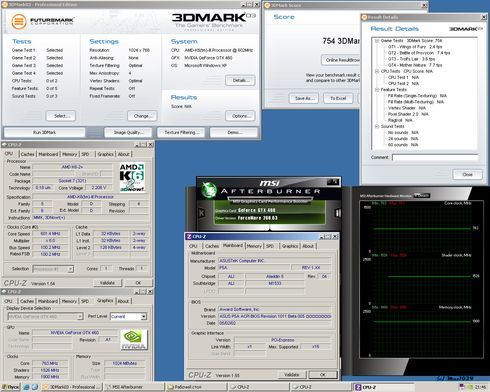Viewport: 490px width, 392px height.
Task: Click the Comment input field
Action: 435,157
